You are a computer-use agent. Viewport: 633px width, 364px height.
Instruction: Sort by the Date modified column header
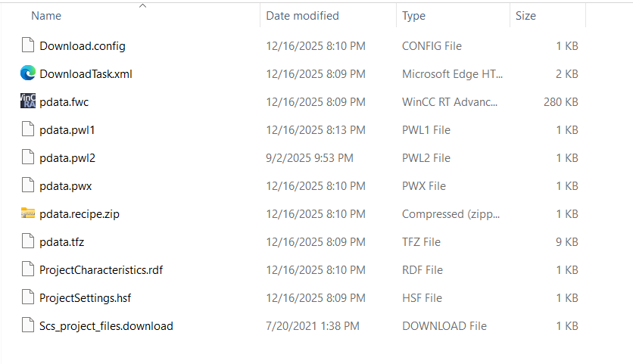coord(302,16)
